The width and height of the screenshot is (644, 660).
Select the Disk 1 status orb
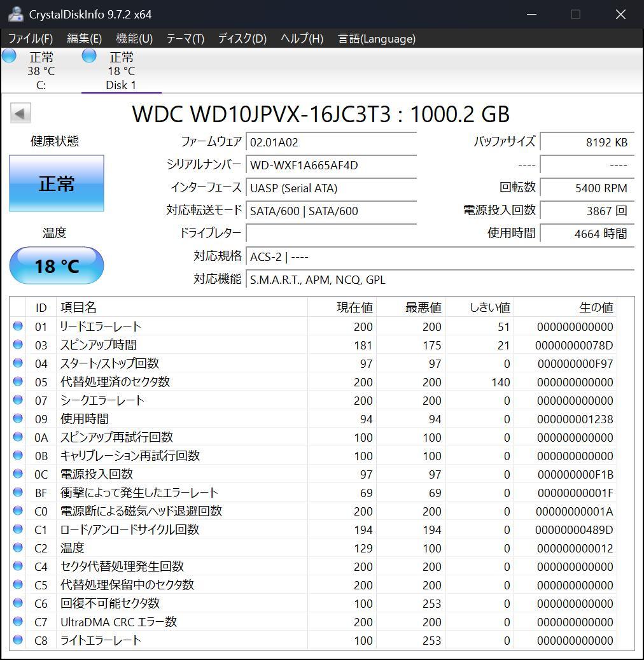(x=89, y=55)
